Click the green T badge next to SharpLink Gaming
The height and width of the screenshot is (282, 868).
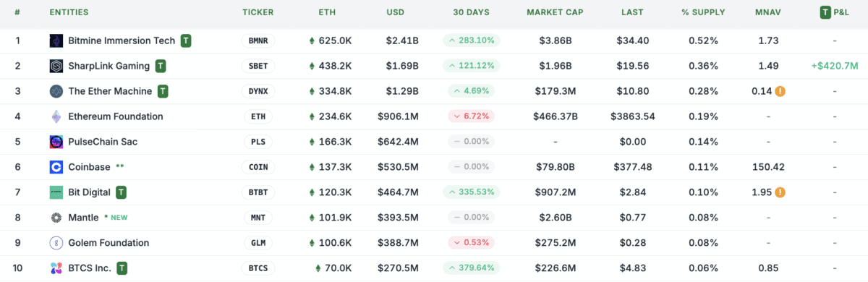(x=161, y=66)
